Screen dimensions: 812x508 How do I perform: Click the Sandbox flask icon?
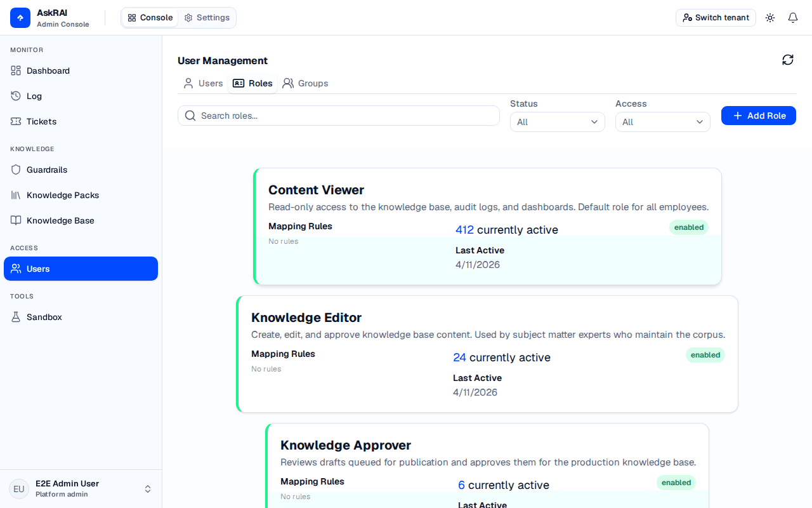coord(16,317)
